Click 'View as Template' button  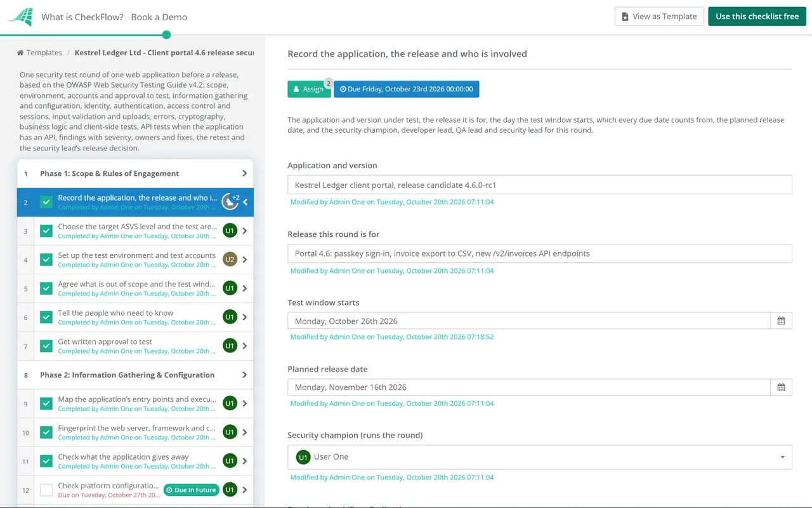pos(659,17)
